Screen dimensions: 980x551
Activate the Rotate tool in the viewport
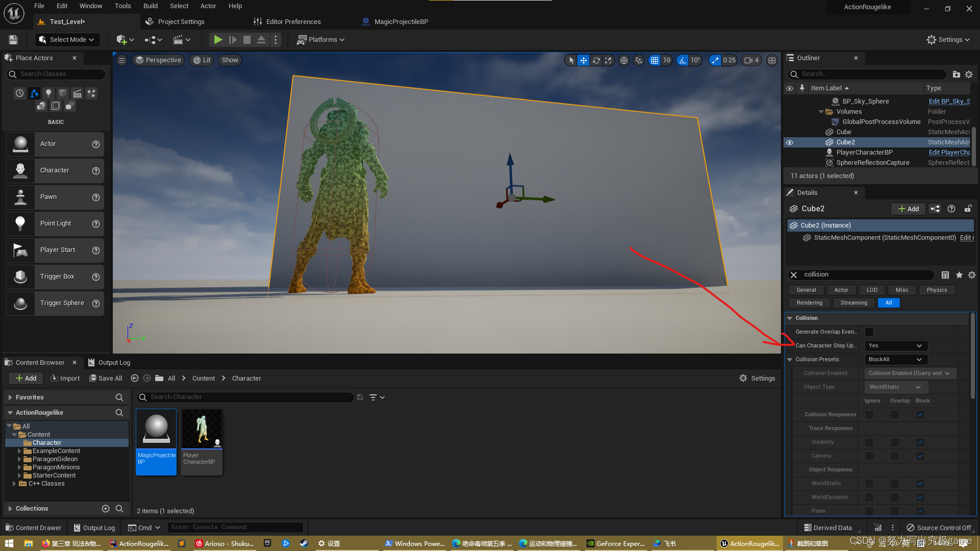(x=596, y=60)
